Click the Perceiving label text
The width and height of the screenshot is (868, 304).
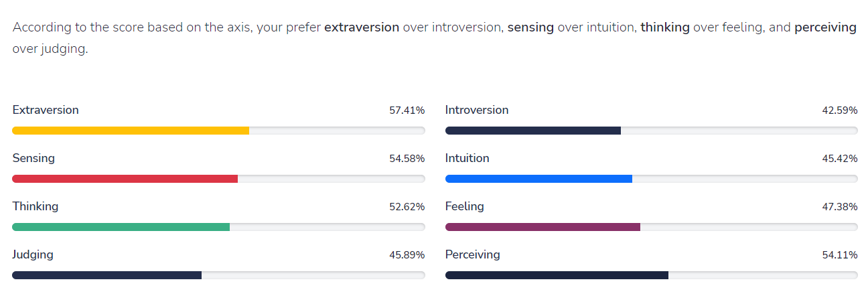(473, 254)
